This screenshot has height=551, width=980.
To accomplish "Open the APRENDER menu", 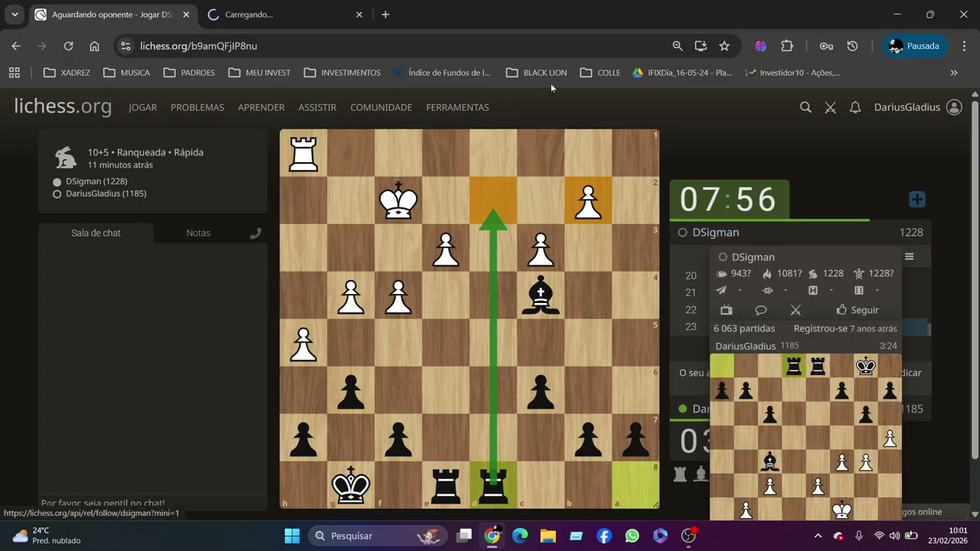I will (x=261, y=108).
